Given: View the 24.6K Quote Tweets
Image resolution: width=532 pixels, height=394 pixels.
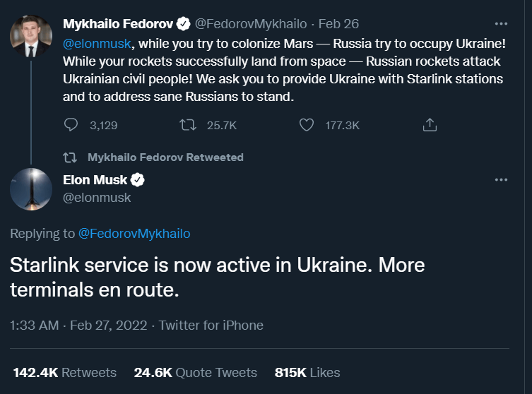Looking at the screenshot, I should 195,372.
